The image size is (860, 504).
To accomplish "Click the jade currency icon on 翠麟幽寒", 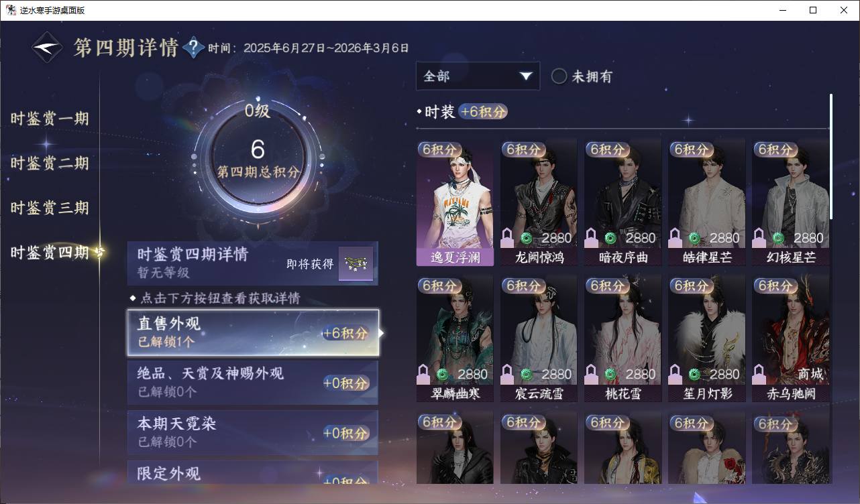I will click(442, 375).
